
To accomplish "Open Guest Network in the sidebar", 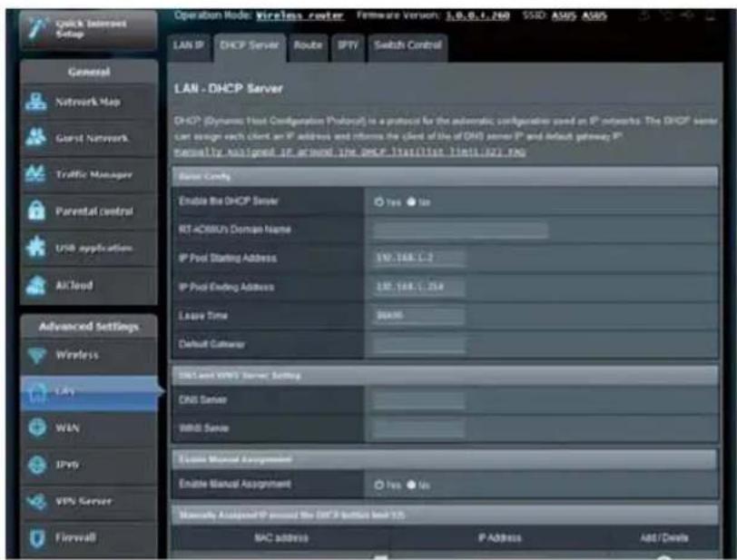I will tap(89, 138).
